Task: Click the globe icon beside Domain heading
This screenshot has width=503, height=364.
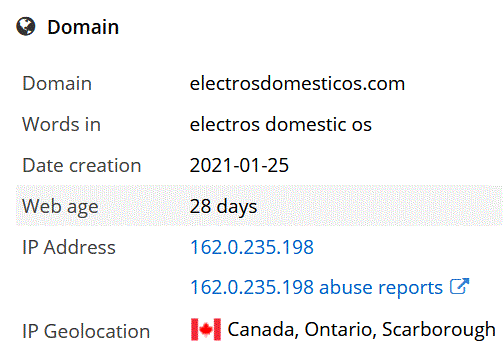Action: [26, 26]
